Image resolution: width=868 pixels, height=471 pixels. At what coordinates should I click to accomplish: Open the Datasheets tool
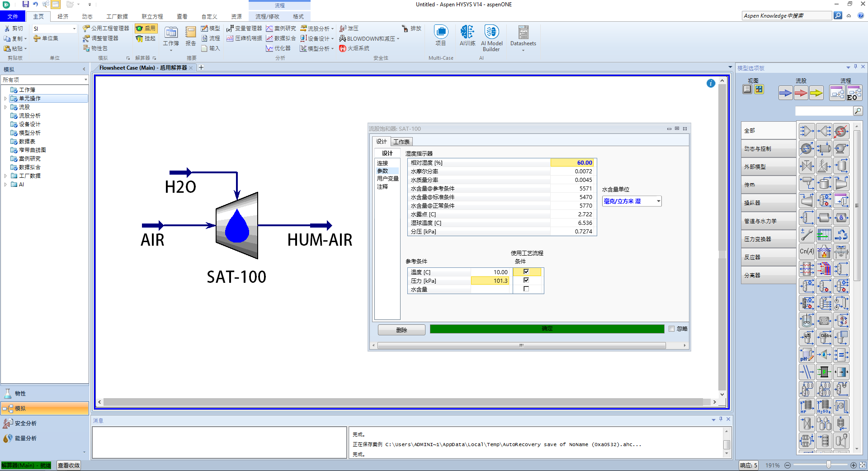pos(523,33)
